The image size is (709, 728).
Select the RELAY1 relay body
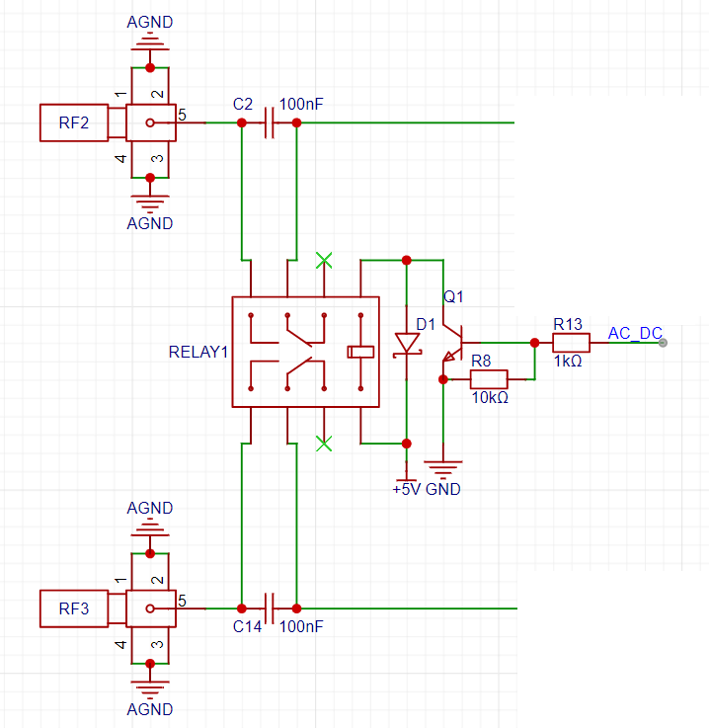click(x=305, y=352)
